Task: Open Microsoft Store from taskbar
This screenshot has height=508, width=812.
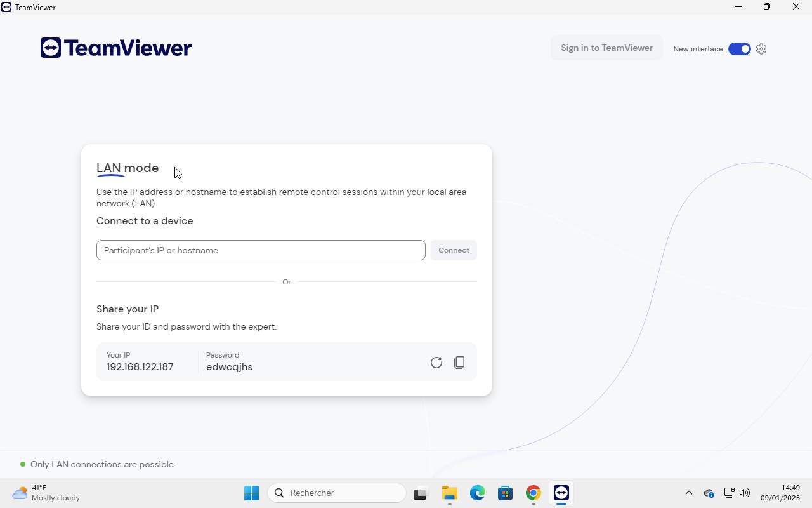Action: tap(506, 493)
